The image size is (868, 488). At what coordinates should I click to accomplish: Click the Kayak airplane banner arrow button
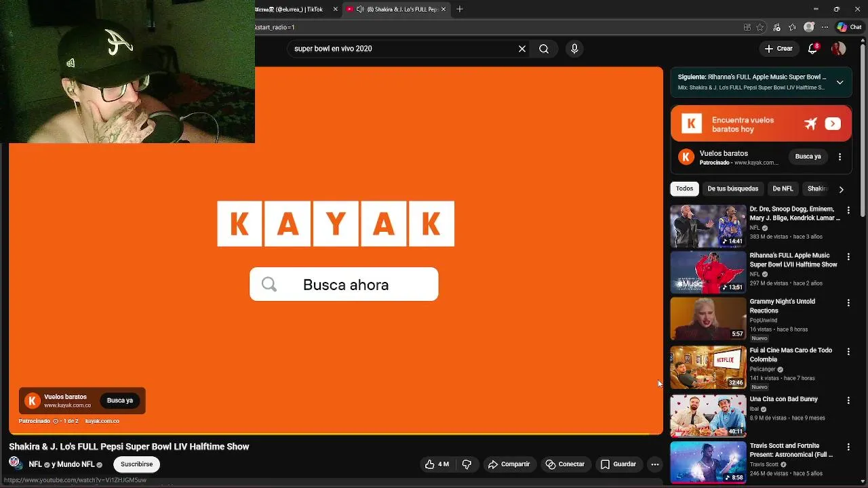click(x=833, y=124)
